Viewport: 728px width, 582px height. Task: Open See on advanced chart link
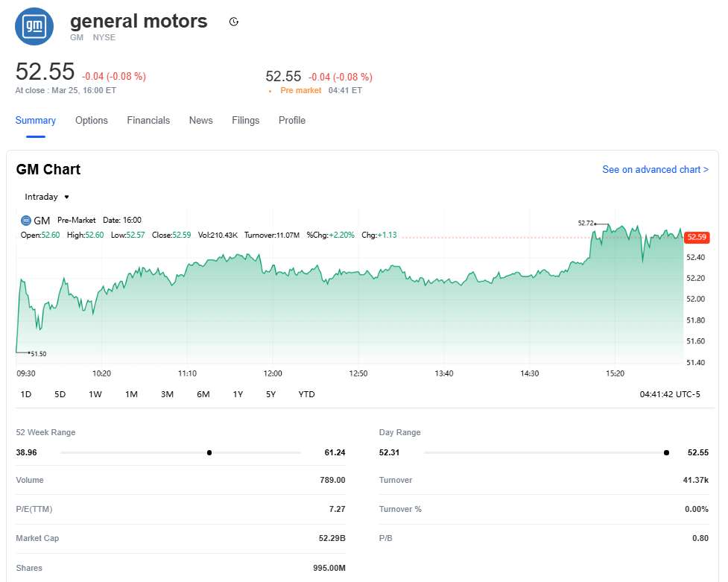coord(655,170)
